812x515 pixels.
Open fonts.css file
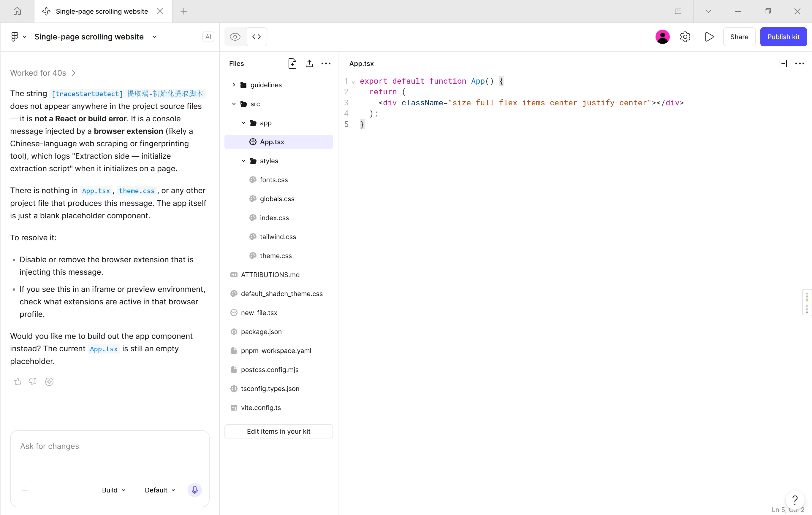click(x=278, y=180)
